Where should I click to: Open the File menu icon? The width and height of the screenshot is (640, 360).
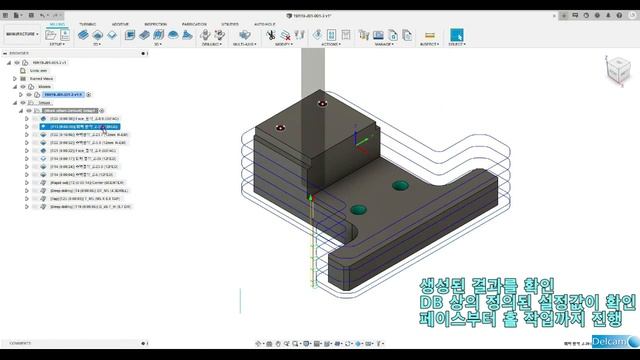pos(17,16)
